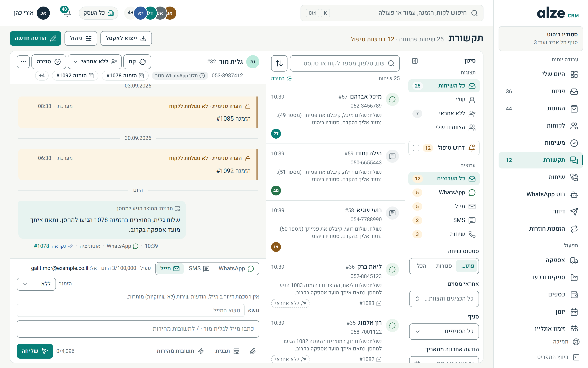Select the סגורות closed status segment
The image size is (588, 368).
[x=444, y=266]
